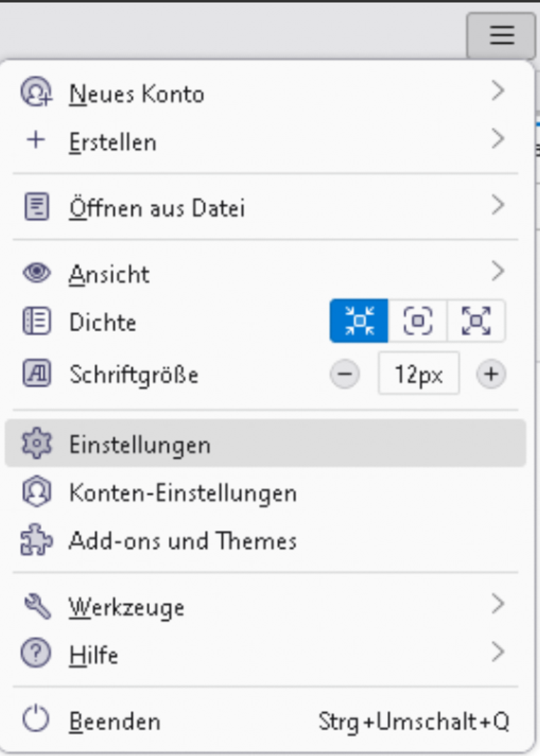This screenshot has height=756, width=540.
Task: Select normal density option
Action: [x=418, y=321]
